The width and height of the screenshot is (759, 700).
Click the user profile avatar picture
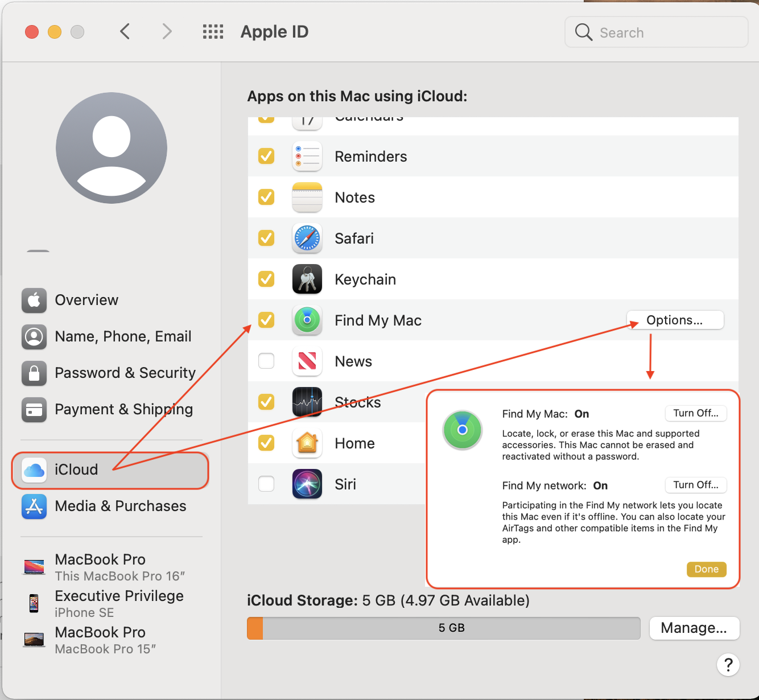pos(112,148)
